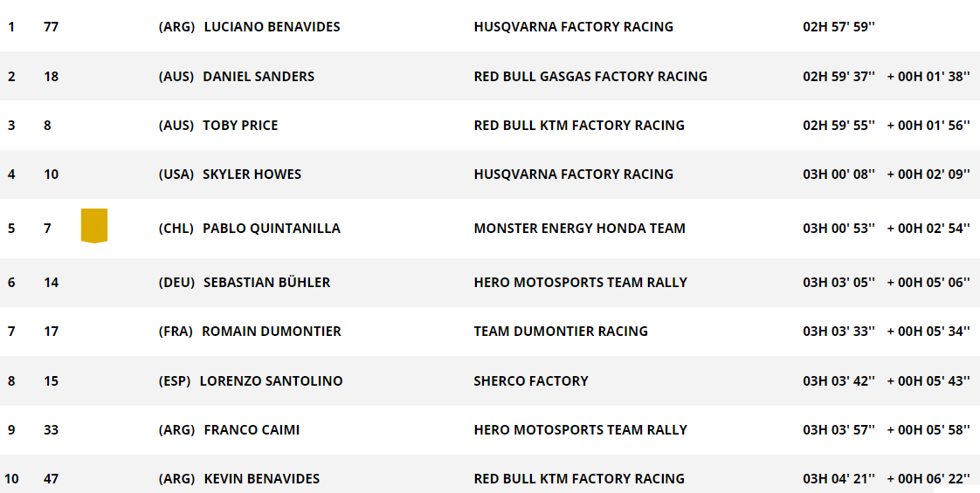The width and height of the screenshot is (980, 493).
Task: Select bib number 33 for Franco Caimi
Action: coord(52,430)
